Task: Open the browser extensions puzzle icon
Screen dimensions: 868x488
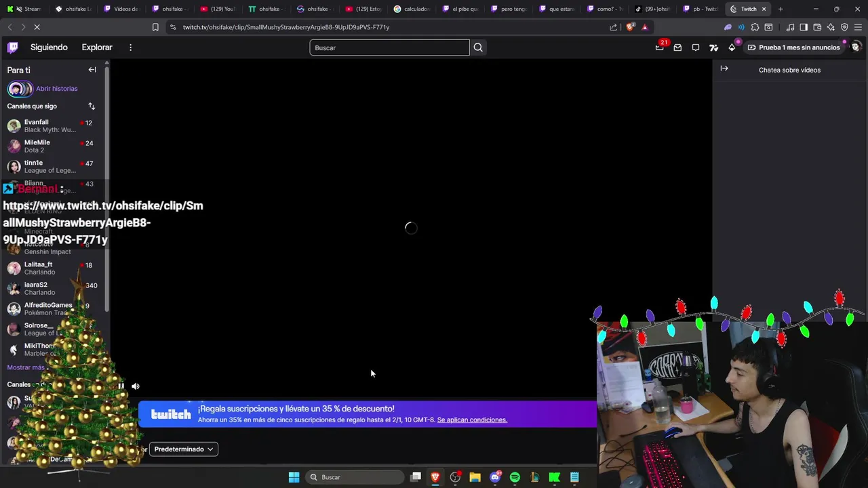Action: pyautogui.click(x=755, y=27)
